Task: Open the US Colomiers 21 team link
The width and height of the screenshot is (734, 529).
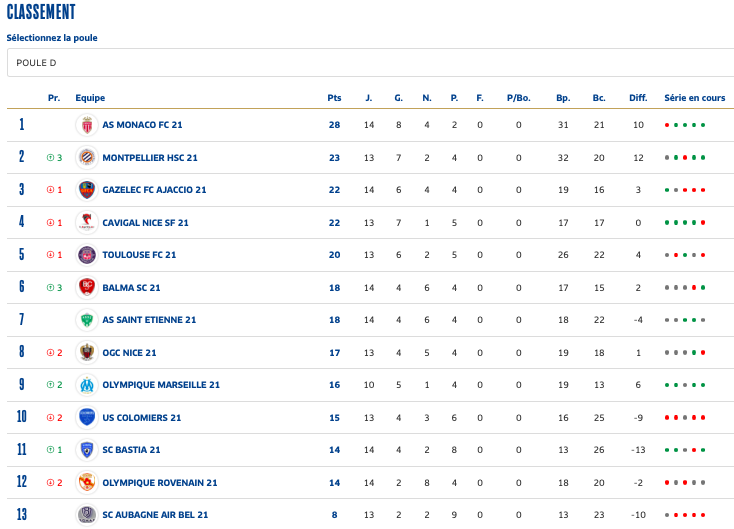Action: click(x=142, y=418)
